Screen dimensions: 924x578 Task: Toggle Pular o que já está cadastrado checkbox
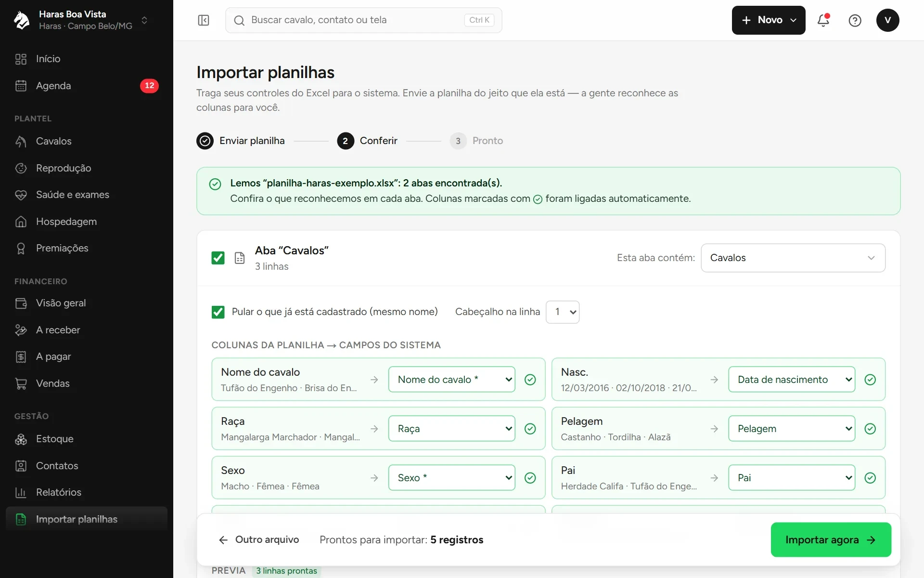pos(218,312)
